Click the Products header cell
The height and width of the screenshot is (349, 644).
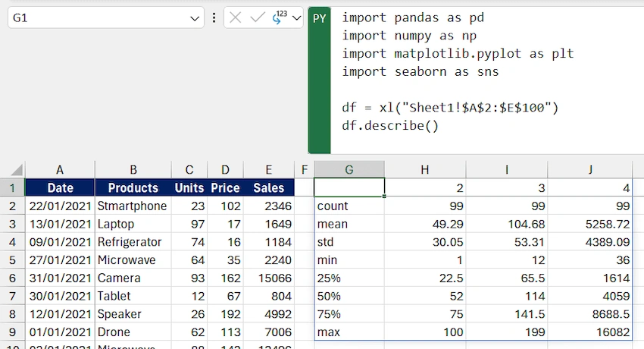[133, 188]
